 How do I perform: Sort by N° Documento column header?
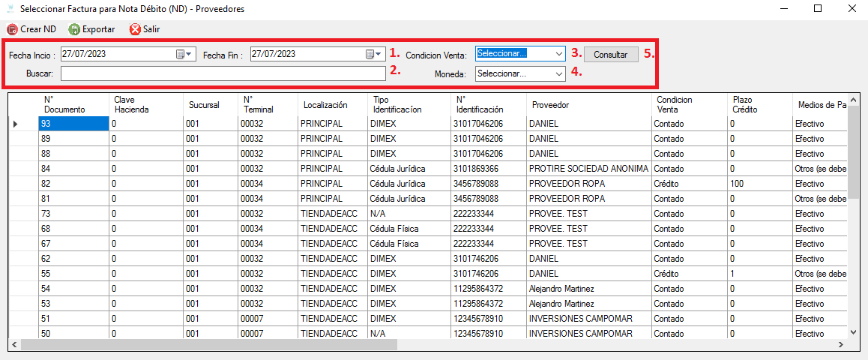(x=73, y=105)
